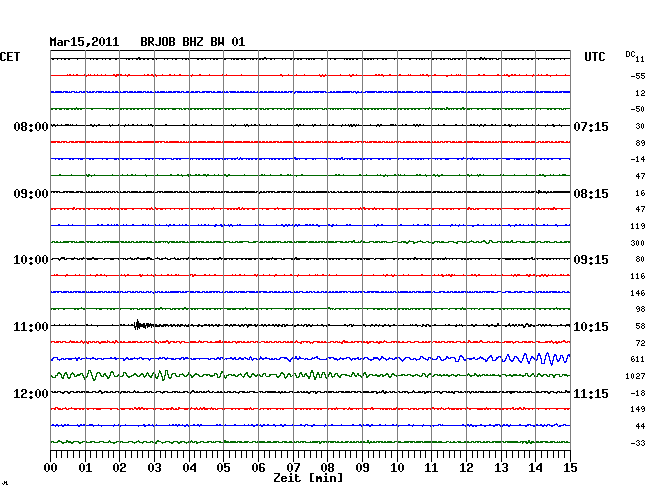Viewport: 650px width, 494px height.
Task: Click the 10 minute axis label
Action: (397, 468)
